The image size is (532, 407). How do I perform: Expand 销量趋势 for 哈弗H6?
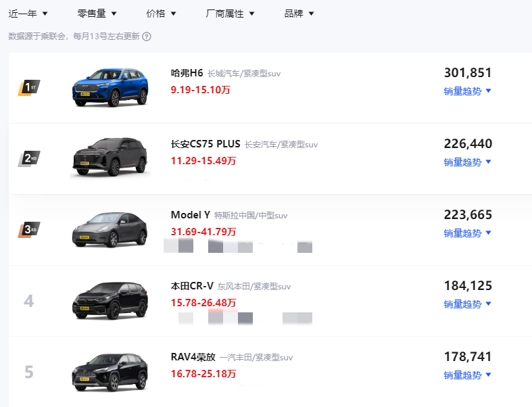467,91
